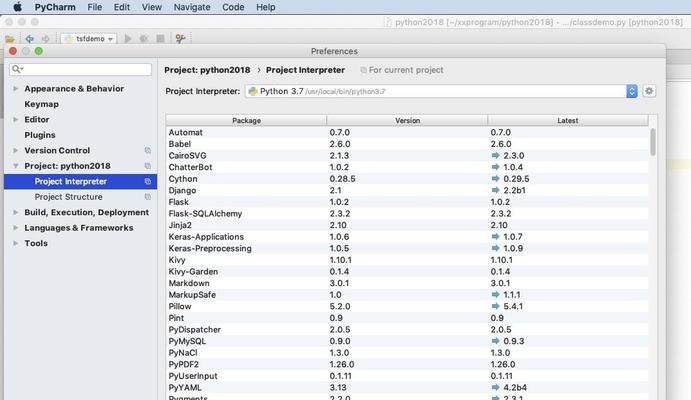
Task: Select the PyYAML package row
Action: point(407,388)
